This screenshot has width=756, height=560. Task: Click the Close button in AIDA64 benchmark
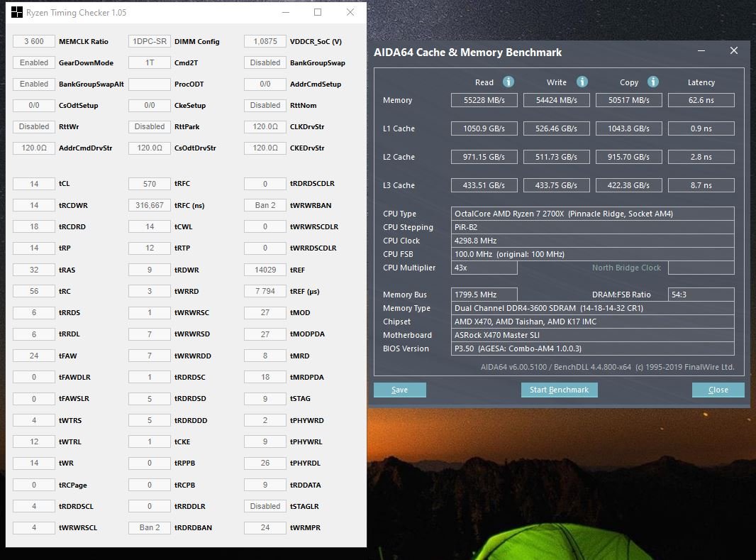tap(718, 390)
